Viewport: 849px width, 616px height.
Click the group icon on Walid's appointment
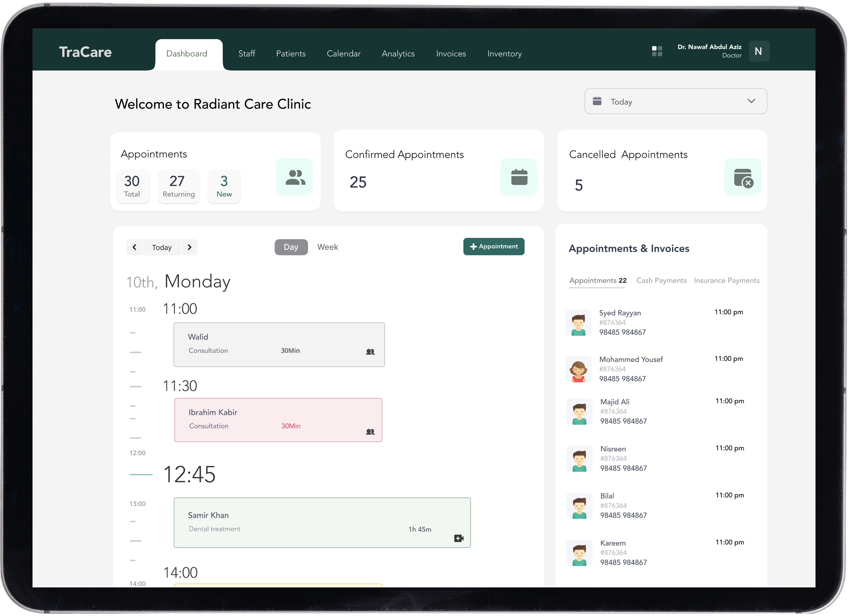click(x=370, y=353)
